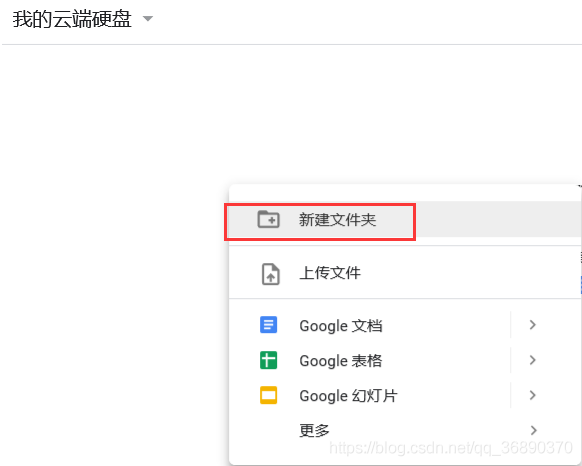The height and width of the screenshot is (466, 582).
Task: Click the yellow Google 幻灯片 icon
Action: point(268,395)
